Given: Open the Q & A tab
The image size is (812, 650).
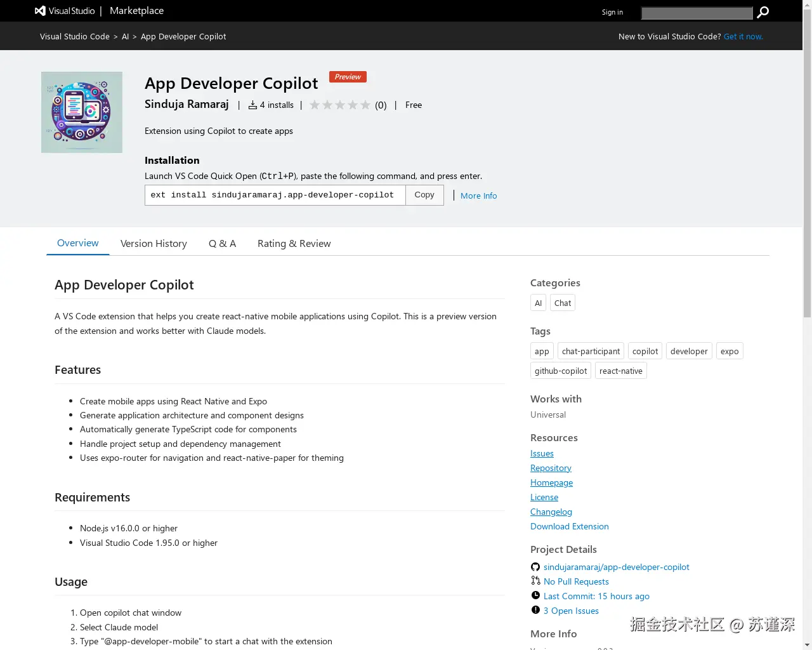Looking at the screenshot, I should pyautogui.click(x=222, y=243).
